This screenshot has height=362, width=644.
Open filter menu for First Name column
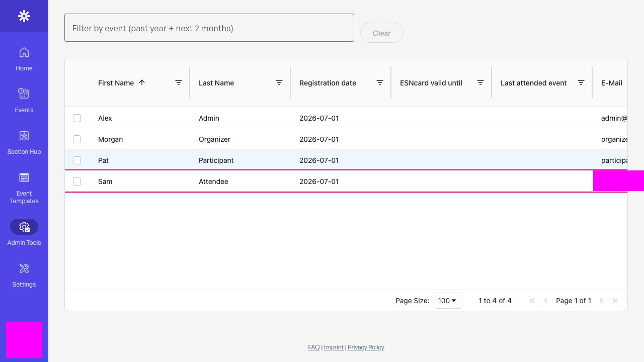pyautogui.click(x=179, y=82)
